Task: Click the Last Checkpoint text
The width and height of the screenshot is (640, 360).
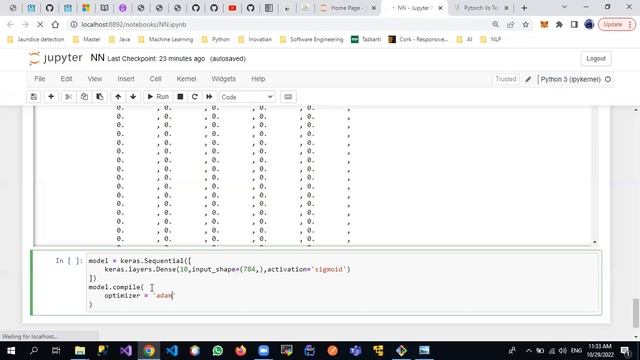Action: [x=156, y=59]
